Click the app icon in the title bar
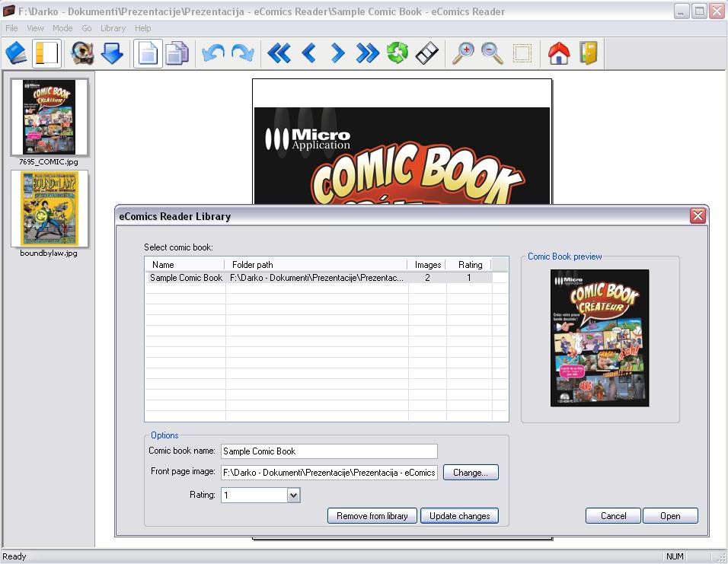Image resolution: width=728 pixels, height=564 pixels. tap(8, 10)
